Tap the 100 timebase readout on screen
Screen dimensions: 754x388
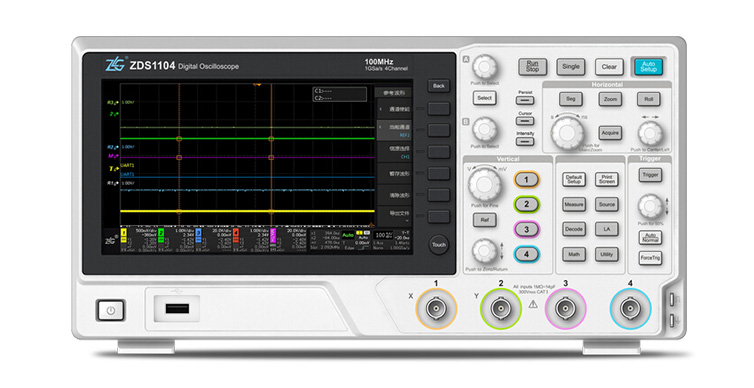tap(384, 236)
